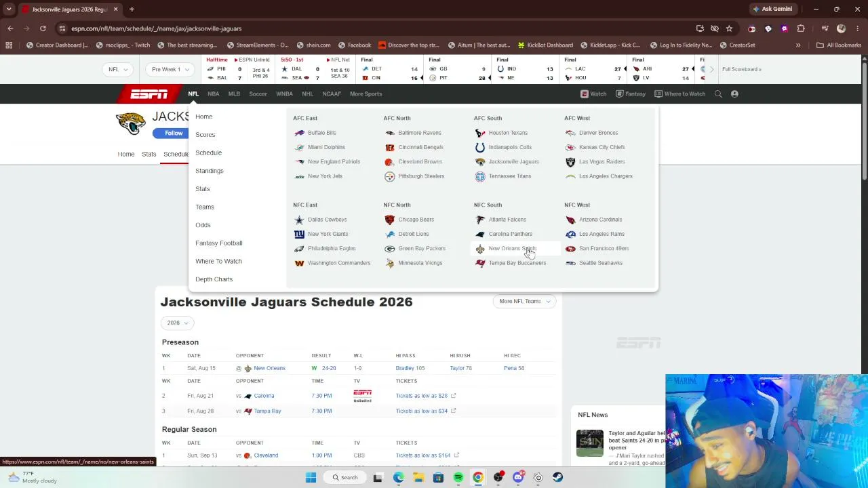
Task: Open Steam from the taskbar
Action: tap(557, 477)
